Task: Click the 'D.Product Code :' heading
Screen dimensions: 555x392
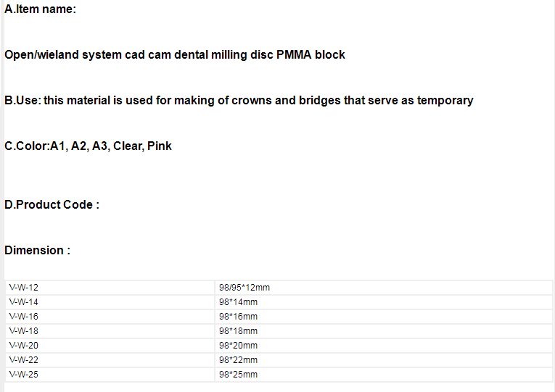Action: pyautogui.click(x=52, y=204)
